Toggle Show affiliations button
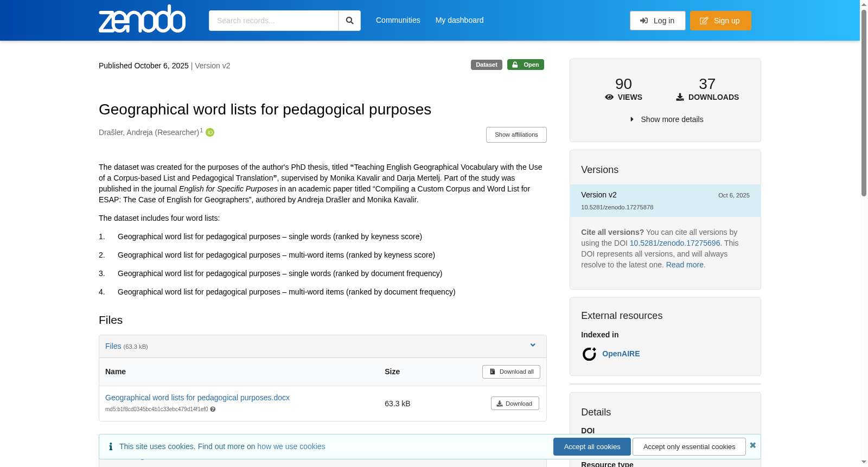The width and height of the screenshot is (868, 467). point(516,135)
